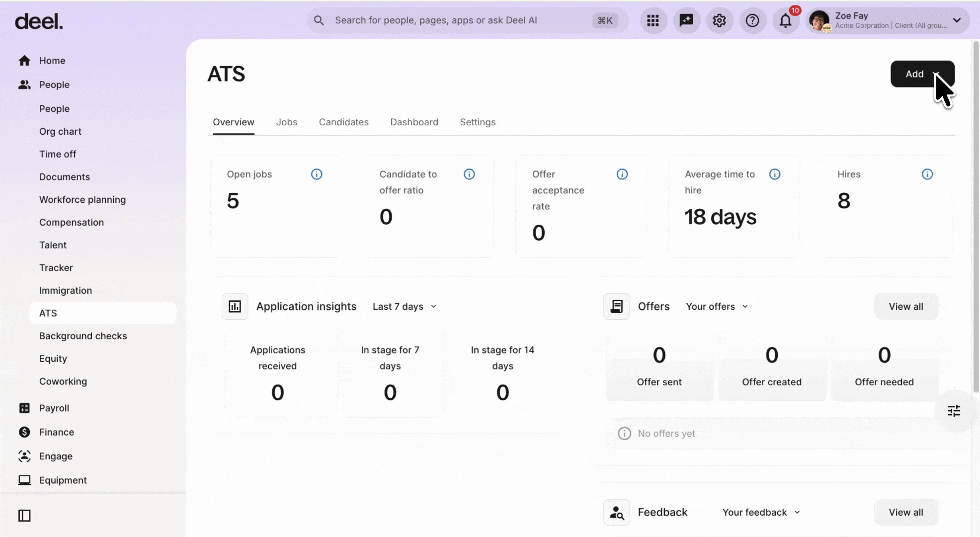Viewport: 980px width, 537px height.
Task: Switch to the Candidates tab
Action: (x=343, y=122)
